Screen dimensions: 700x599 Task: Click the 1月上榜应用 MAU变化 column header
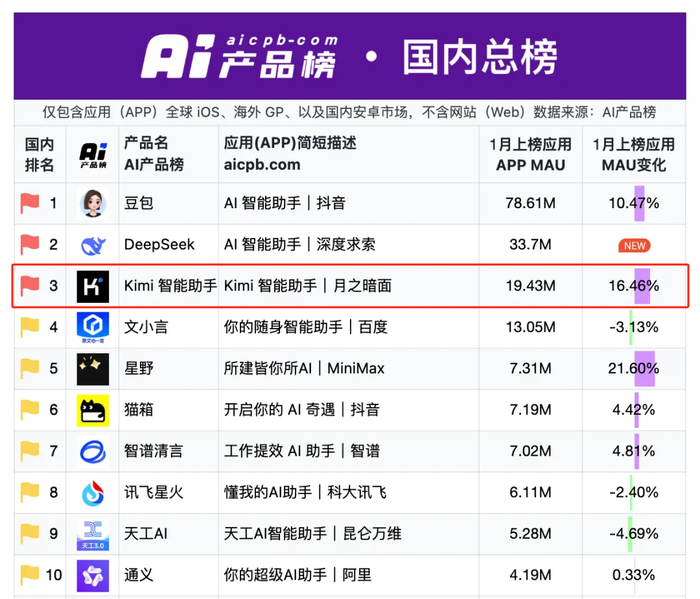(x=633, y=154)
